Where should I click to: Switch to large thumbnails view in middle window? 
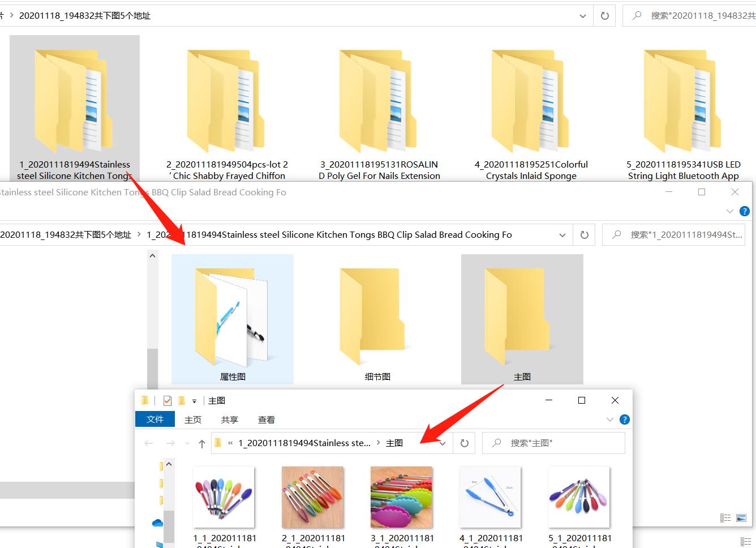click(x=741, y=517)
